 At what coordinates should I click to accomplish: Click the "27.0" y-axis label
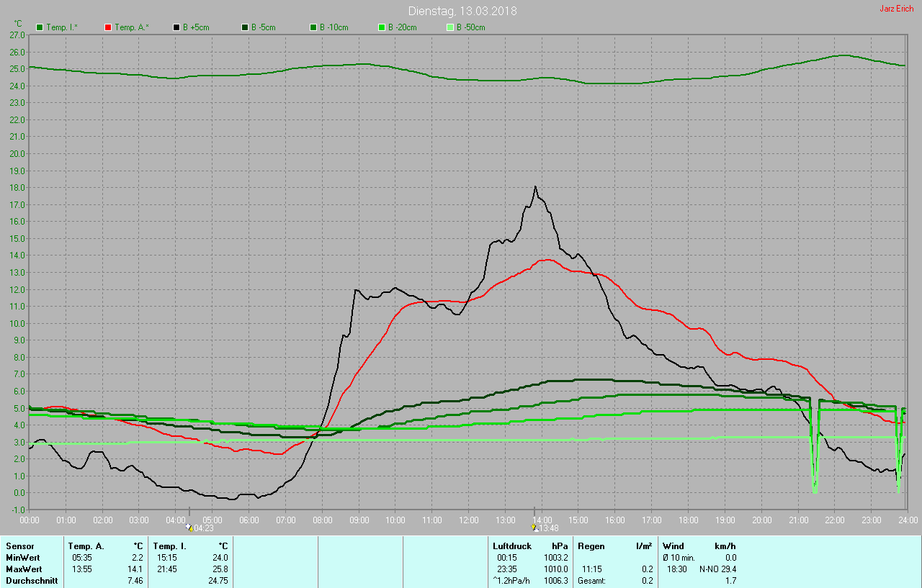coord(17,35)
